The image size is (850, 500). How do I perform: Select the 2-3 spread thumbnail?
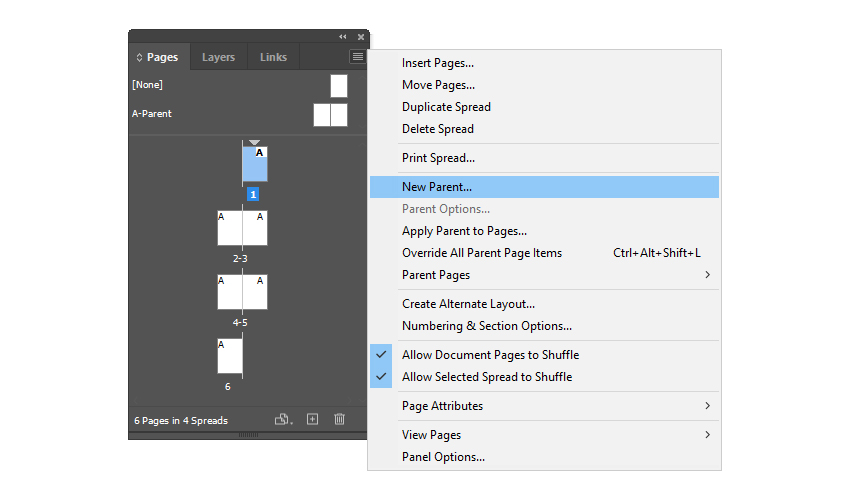242,228
